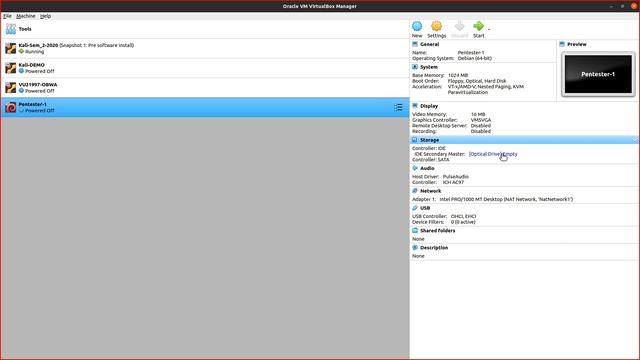Screen dimensions: 640x360
Task: Click the System section icon
Action: 415,67
